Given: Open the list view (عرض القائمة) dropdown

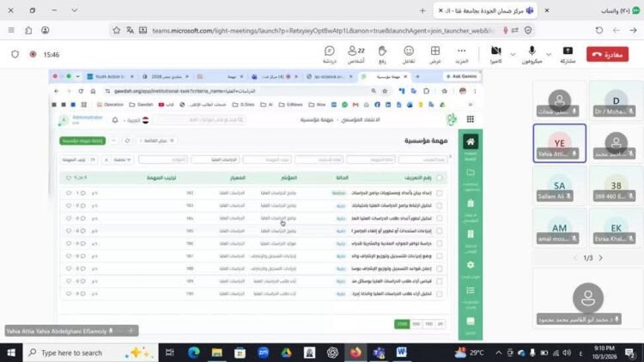Looking at the screenshot, I should [x=156, y=141].
